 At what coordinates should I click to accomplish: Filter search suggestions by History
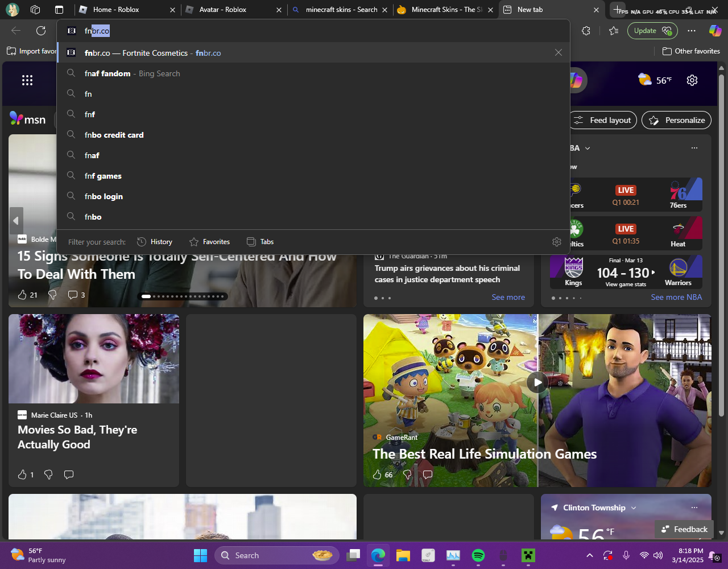tap(155, 242)
